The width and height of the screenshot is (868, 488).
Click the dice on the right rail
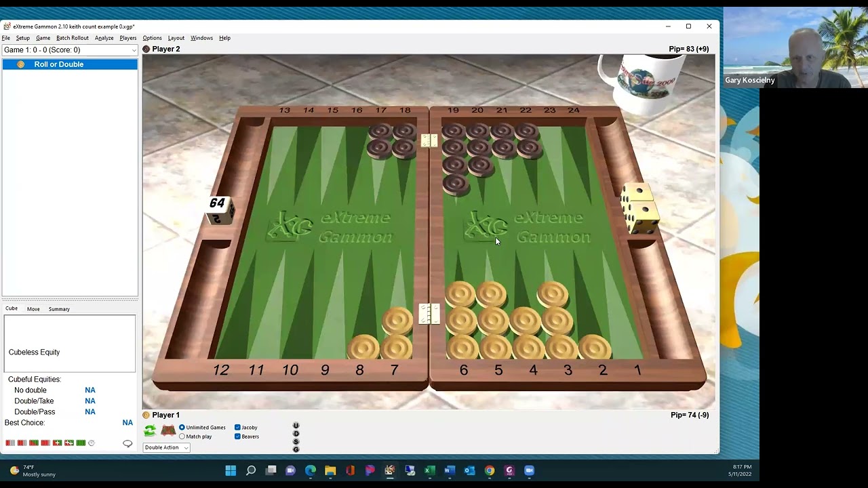tap(639, 208)
